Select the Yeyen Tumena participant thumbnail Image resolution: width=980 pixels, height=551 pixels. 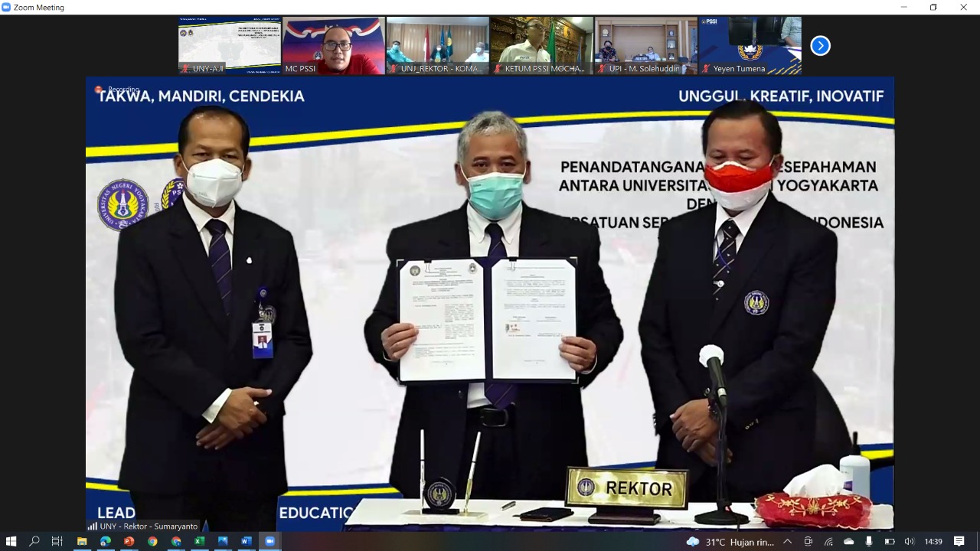[750, 45]
